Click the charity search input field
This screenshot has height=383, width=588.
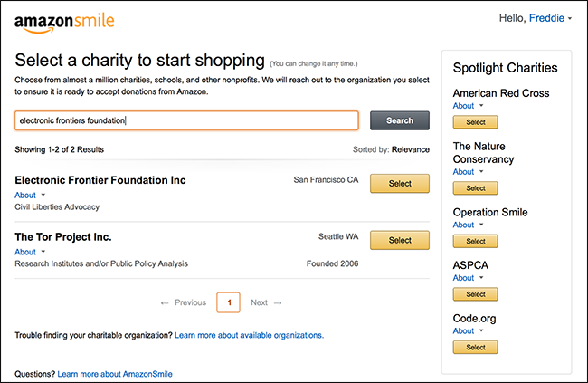[x=186, y=120]
